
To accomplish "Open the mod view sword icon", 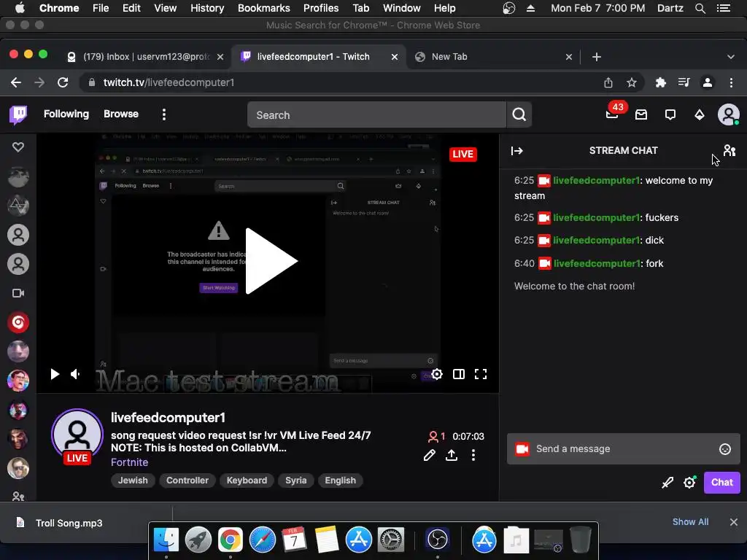I will click(x=667, y=483).
